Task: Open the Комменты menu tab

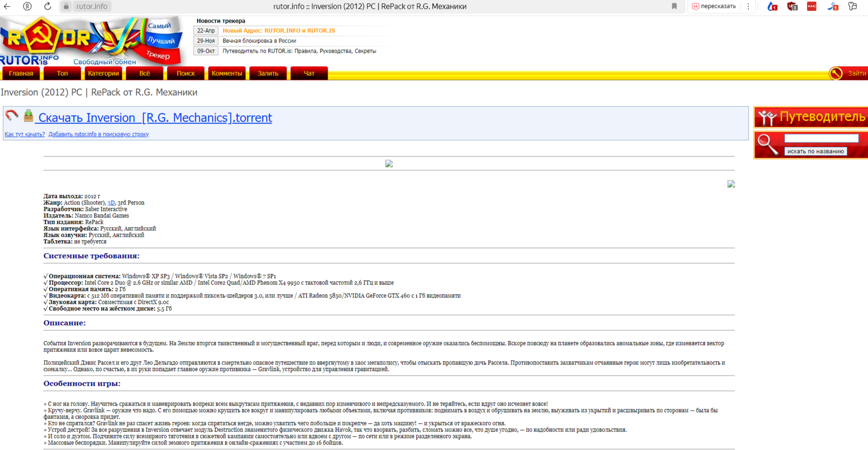Action: tap(227, 73)
